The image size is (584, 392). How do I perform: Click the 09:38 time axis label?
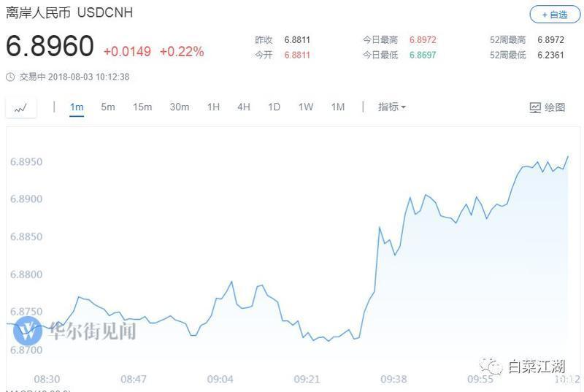[x=393, y=380]
